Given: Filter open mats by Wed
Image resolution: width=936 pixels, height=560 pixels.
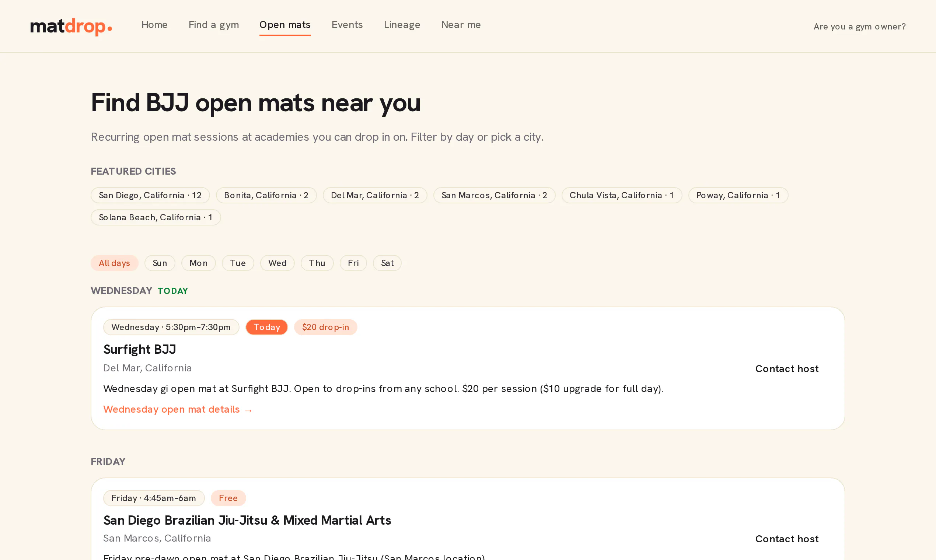Looking at the screenshot, I should pos(277,263).
